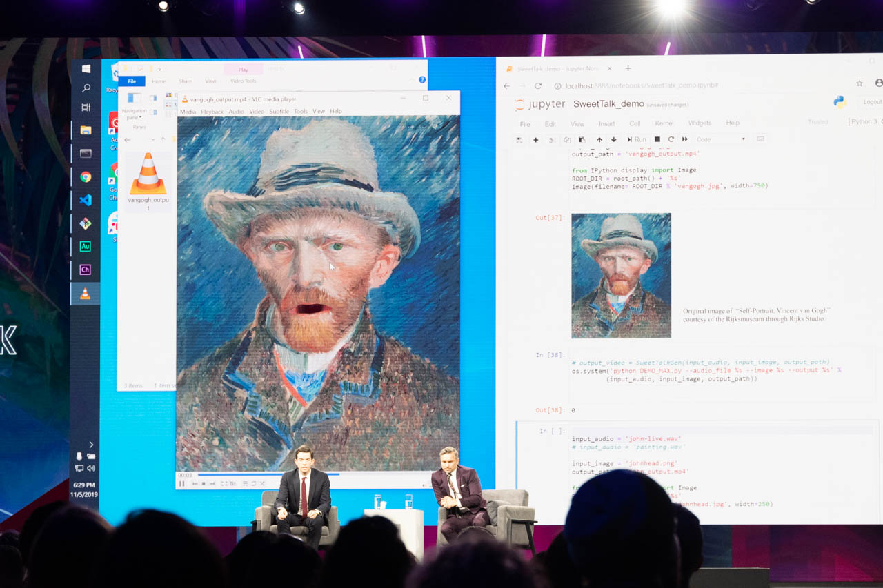Click the system tray volume icon
Screen dimensions: 883x588
[x=91, y=468]
